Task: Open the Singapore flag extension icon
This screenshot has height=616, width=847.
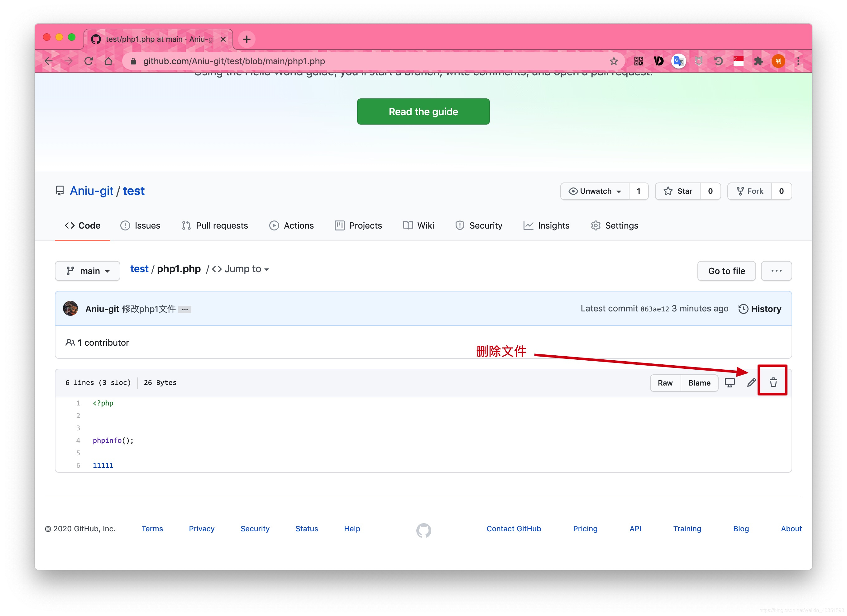Action: coord(738,61)
